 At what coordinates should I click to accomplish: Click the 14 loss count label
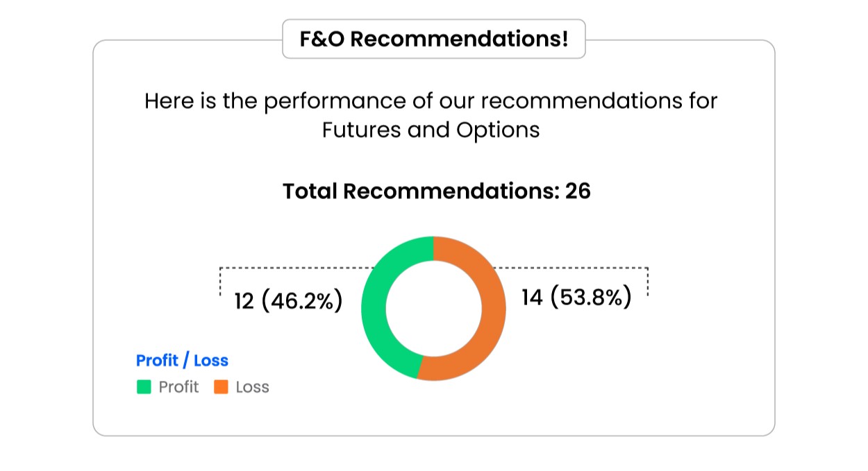531,298
